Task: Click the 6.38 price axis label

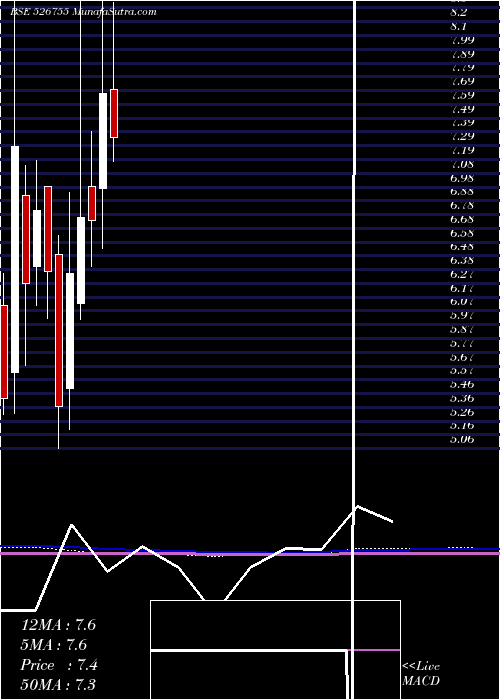Action: (x=462, y=260)
